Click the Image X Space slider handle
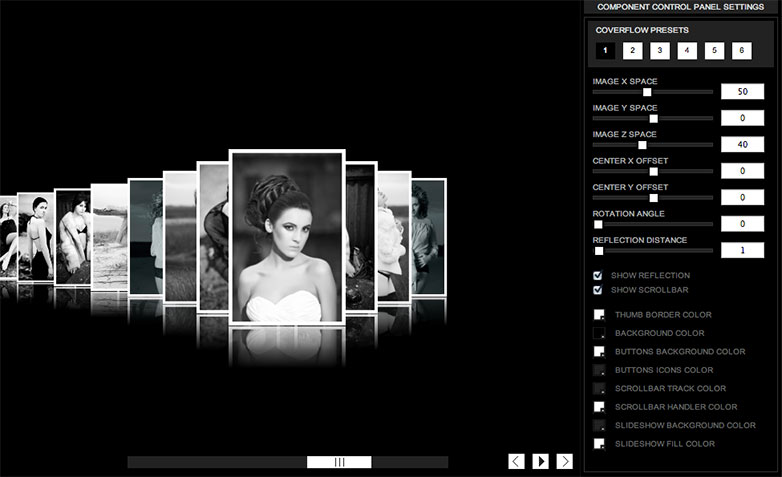The height and width of the screenshot is (477, 782). (x=647, y=92)
